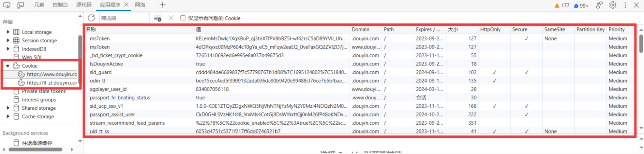Screen dimensions: 644x154
Task: Select sid_guard cookie row
Action: 359,72
